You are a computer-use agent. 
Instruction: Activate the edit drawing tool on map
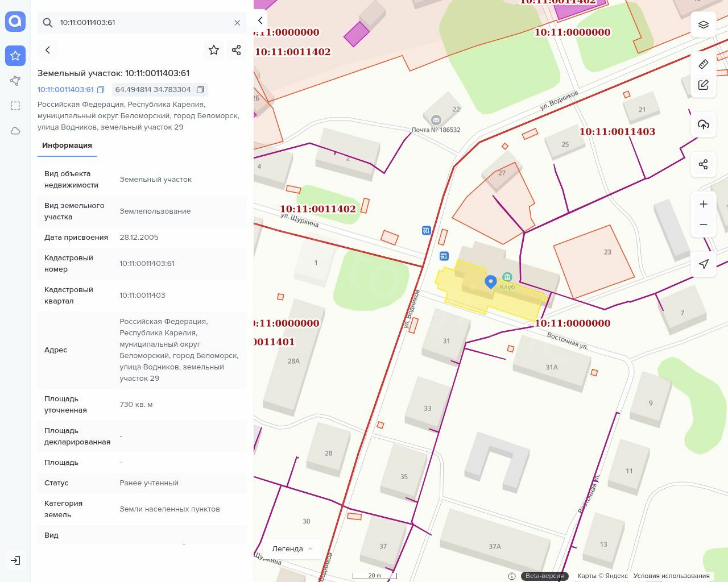(703, 85)
